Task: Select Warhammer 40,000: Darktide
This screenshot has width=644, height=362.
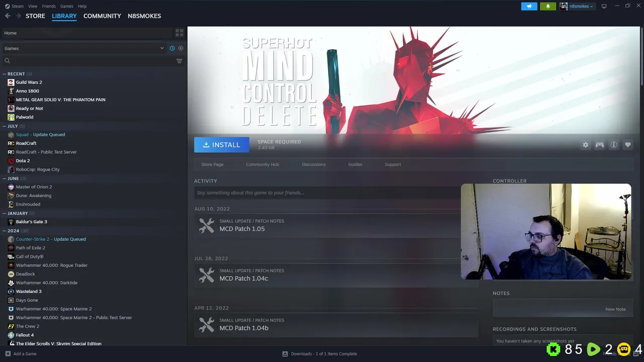Action: pos(46,283)
